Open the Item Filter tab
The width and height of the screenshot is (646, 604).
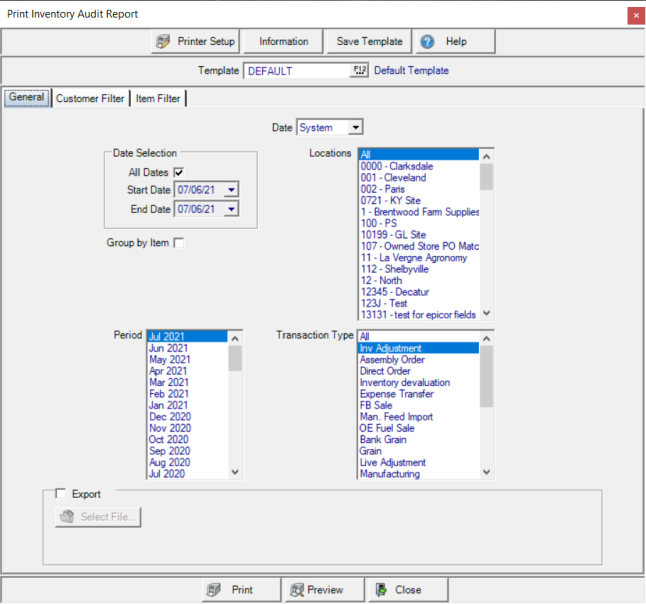[x=159, y=98]
